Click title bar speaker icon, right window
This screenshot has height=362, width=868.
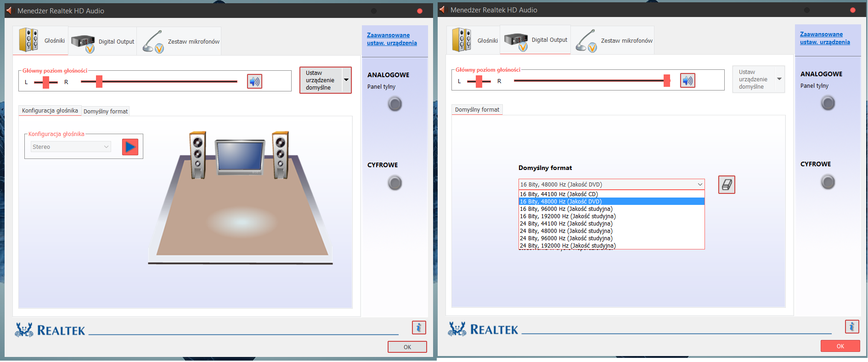tap(443, 10)
